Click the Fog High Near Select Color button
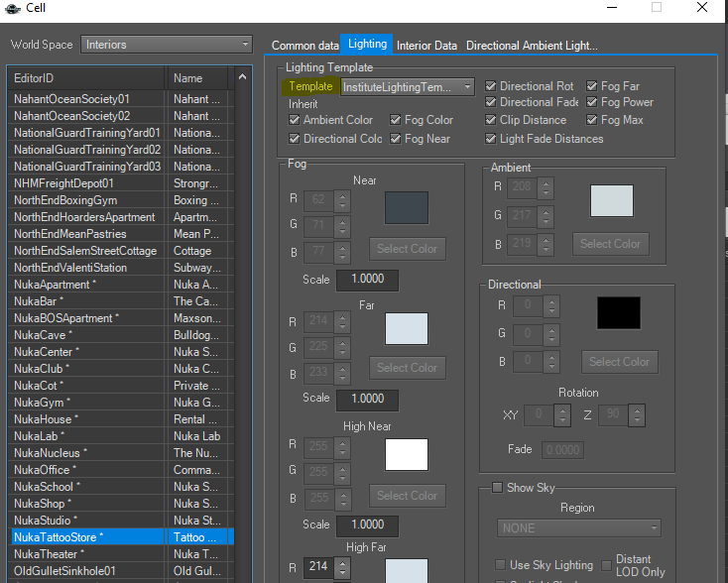Screen dimensions: 728x583 click(408, 496)
